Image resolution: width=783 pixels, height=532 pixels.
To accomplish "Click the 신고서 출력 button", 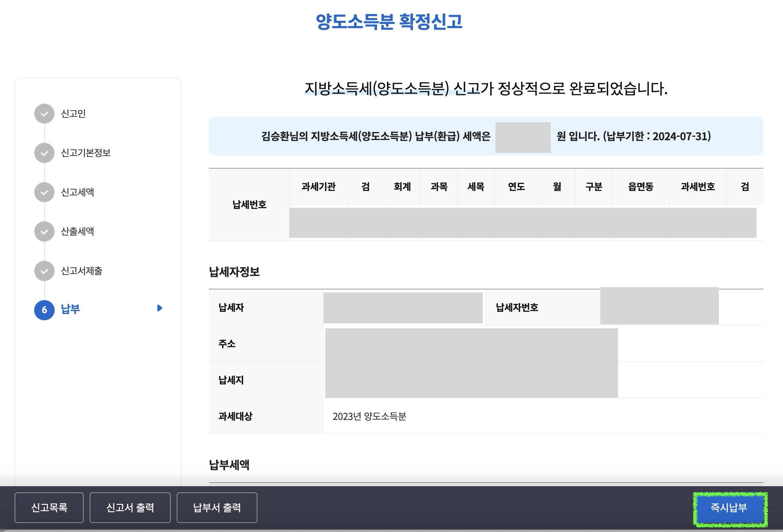I will coord(130,508).
